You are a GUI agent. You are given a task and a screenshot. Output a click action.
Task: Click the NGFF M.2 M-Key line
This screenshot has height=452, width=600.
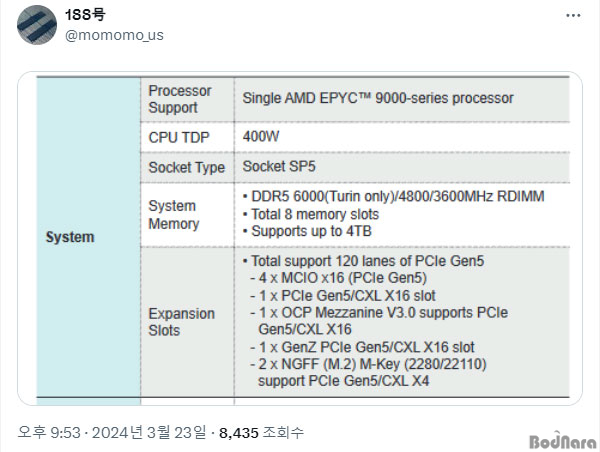point(368,372)
